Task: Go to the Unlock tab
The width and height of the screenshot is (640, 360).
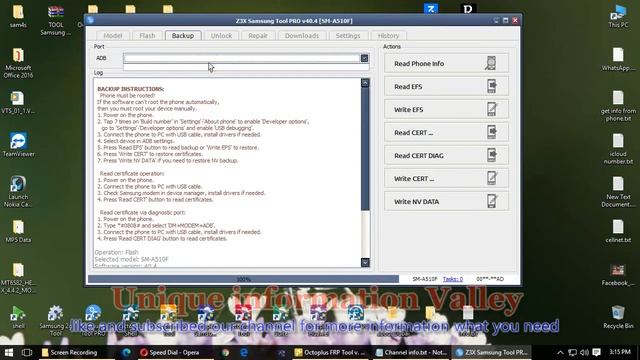Action: point(221,36)
